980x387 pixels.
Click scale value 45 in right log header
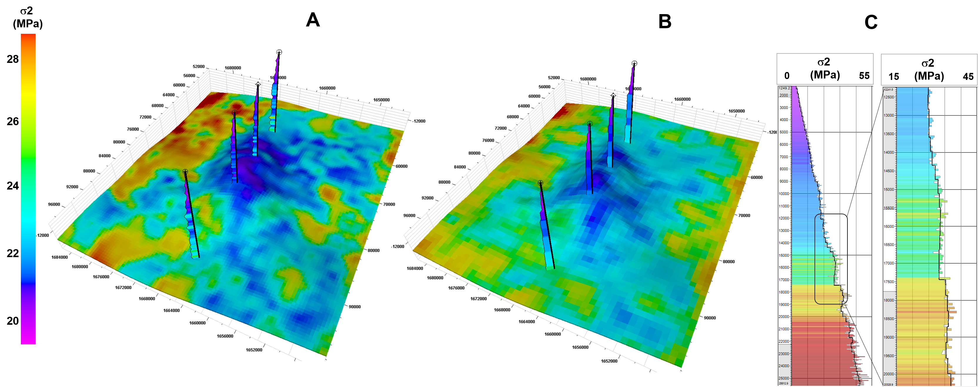click(x=968, y=76)
